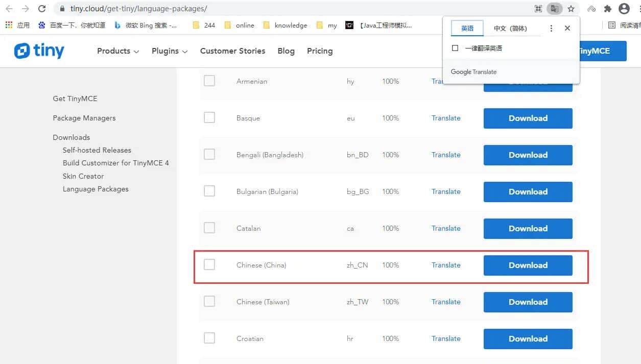Click Translate link for Catalan
The image size is (641, 364).
point(446,228)
